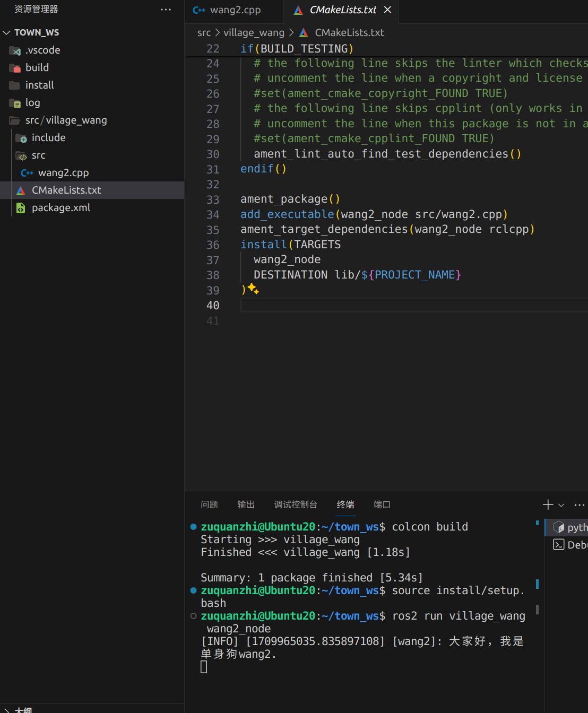
Task: Switch to the 问题 problems tab
Action: pyautogui.click(x=209, y=505)
